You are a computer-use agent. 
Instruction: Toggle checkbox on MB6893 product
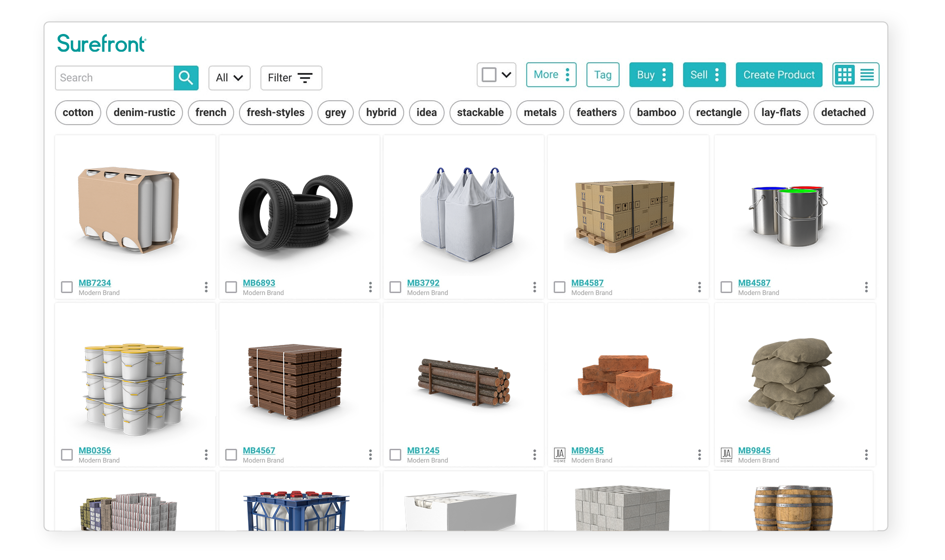(x=232, y=286)
